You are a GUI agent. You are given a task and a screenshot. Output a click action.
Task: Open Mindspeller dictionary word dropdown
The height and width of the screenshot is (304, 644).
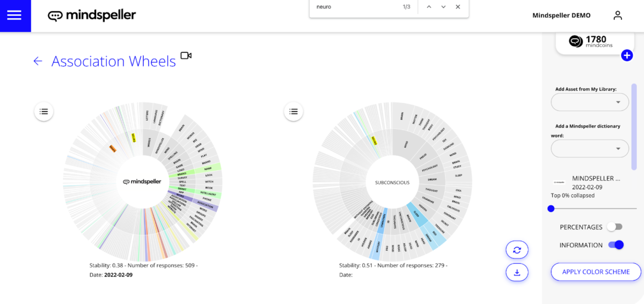point(590,148)
